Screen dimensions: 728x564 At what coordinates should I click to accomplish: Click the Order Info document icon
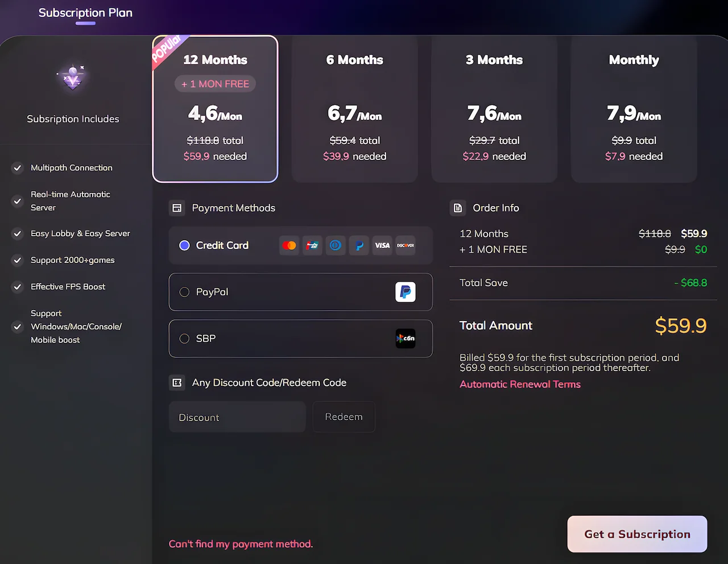(458, 208)
